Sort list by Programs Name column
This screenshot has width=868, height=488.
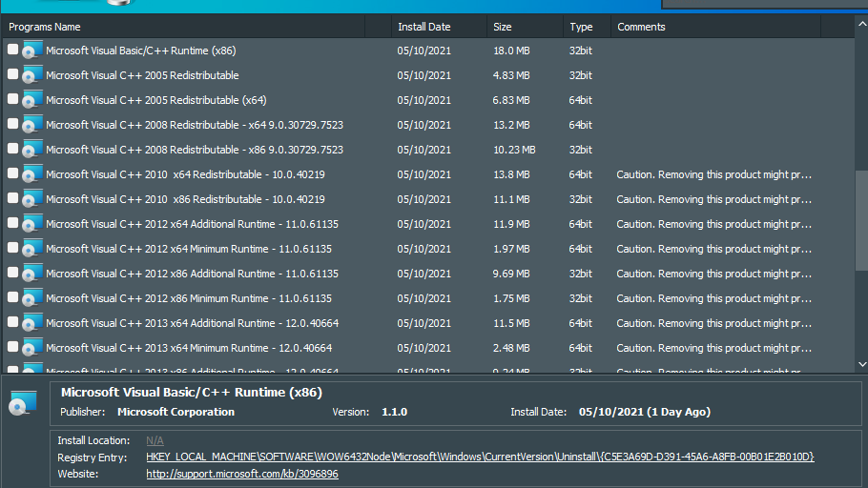tap(183, 27)
